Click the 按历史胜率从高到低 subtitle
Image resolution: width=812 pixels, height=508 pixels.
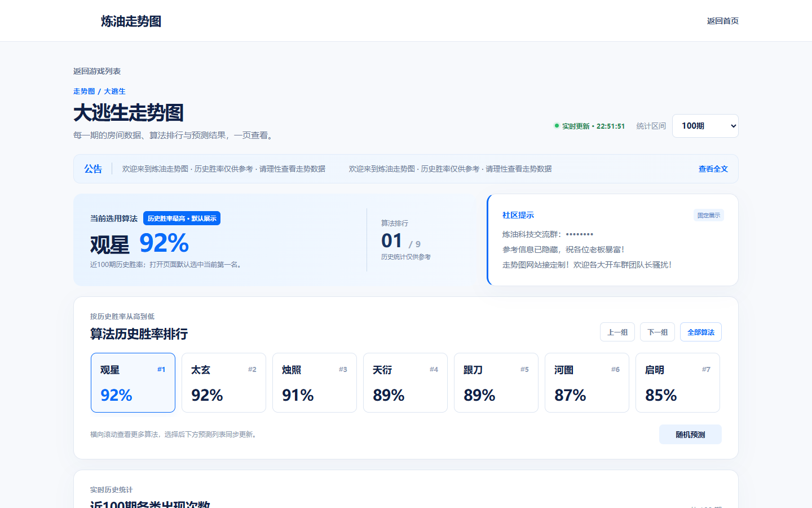coord(122,317)
